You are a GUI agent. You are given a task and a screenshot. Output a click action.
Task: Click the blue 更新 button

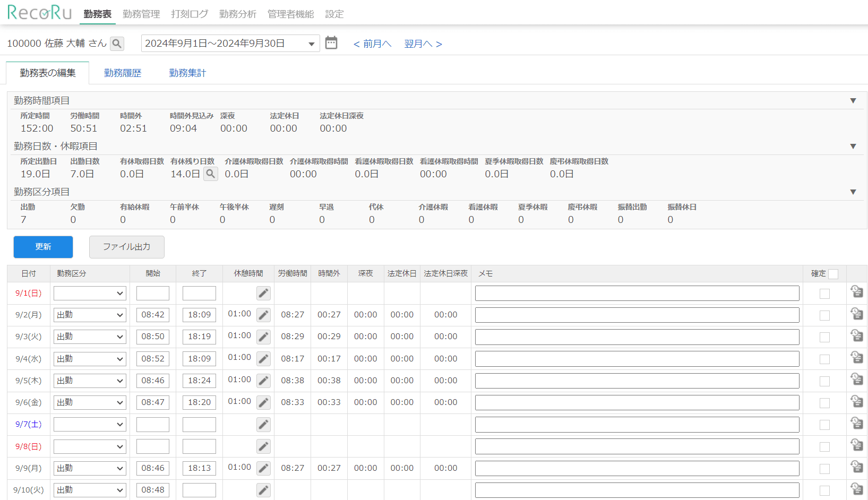[43, 247]
